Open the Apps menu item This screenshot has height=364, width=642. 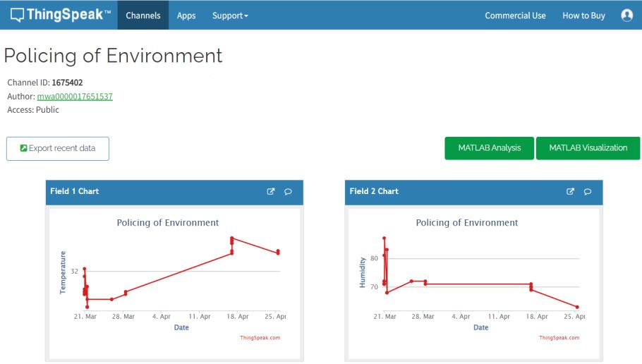tap(186, 16)
